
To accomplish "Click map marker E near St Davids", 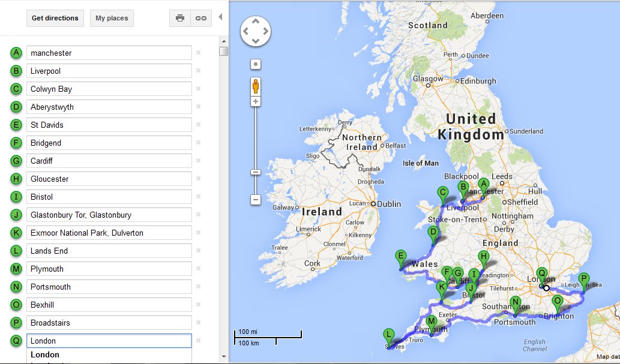I will click(400, 258).
